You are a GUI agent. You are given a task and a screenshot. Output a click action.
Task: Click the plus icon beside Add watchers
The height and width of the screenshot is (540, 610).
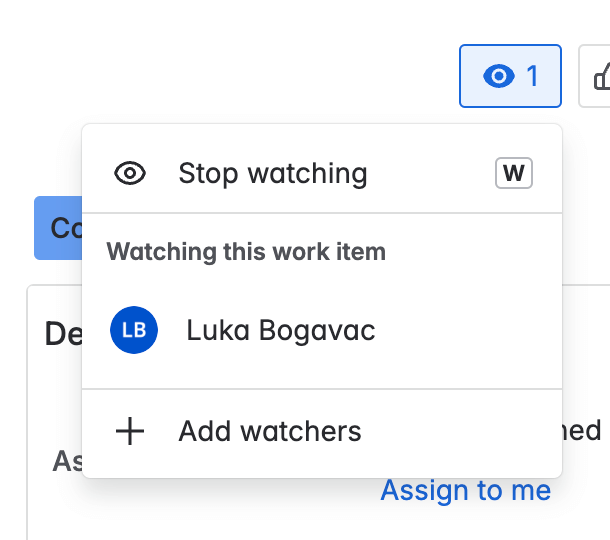click(x=130, y=432)
